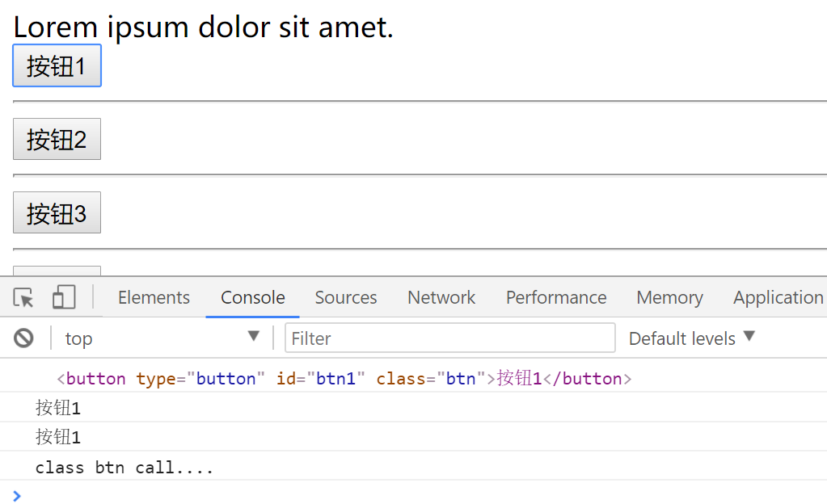The width and height of the screenshot is (827, 504).
Task: Open the Sources tab
Action: 346,298
